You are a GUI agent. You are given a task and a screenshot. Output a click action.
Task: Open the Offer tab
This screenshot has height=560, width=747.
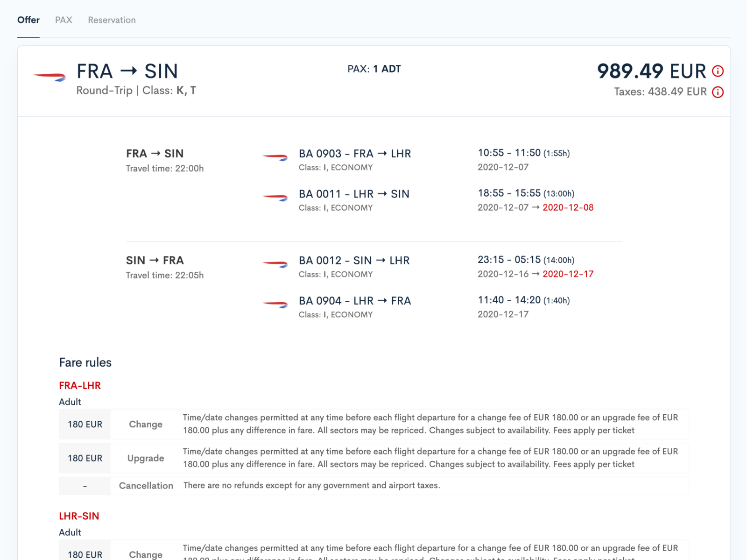click(28, 20)
